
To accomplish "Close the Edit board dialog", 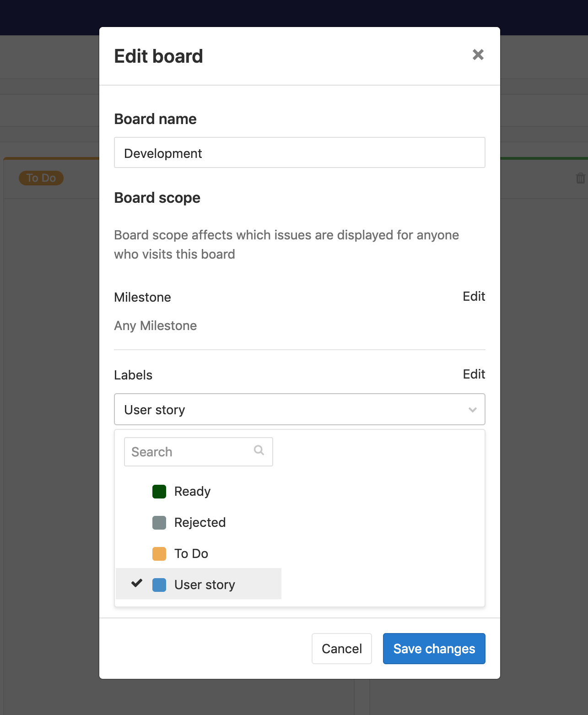I will [478, 55].
